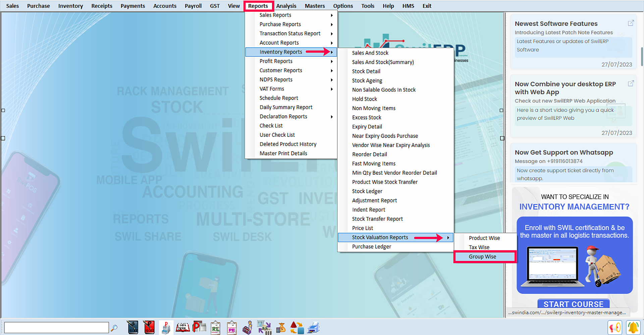Open Newest Software Features external link icon
Screen dimensions: 644x335
click(631, 23)
